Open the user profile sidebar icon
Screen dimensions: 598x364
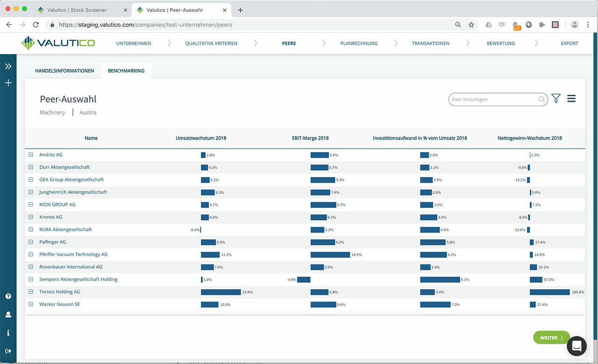point(8,314)
